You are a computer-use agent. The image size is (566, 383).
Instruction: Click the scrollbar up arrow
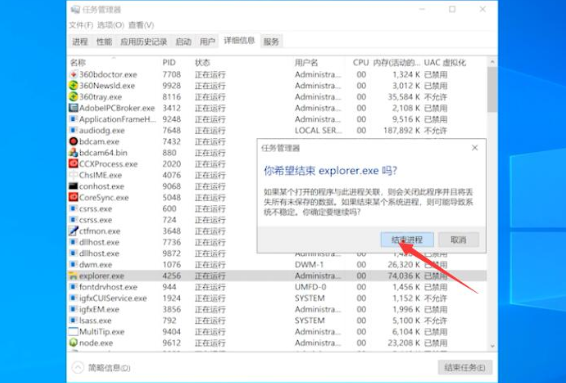tap(492, 62)
